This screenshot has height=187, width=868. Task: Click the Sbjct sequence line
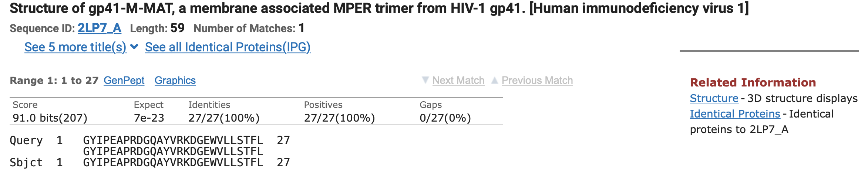pyautogui.click(x=173, y=163)
